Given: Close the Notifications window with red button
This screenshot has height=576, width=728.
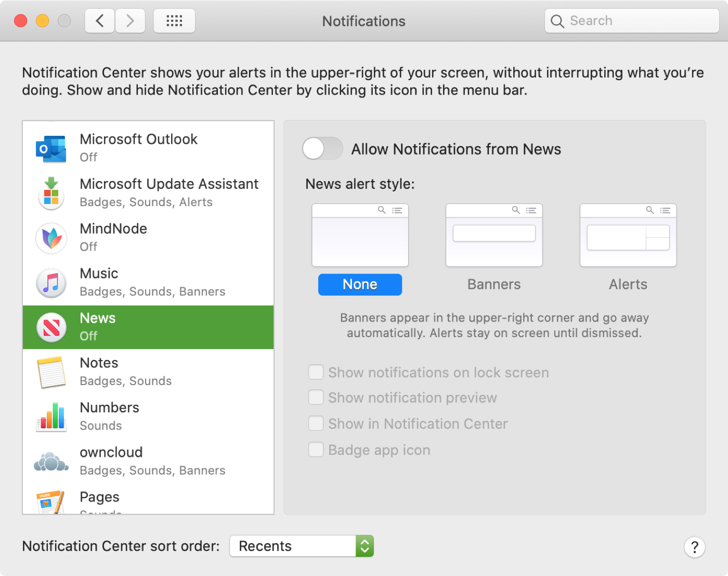Looking at the screenshot, I should tap(21, 21).
